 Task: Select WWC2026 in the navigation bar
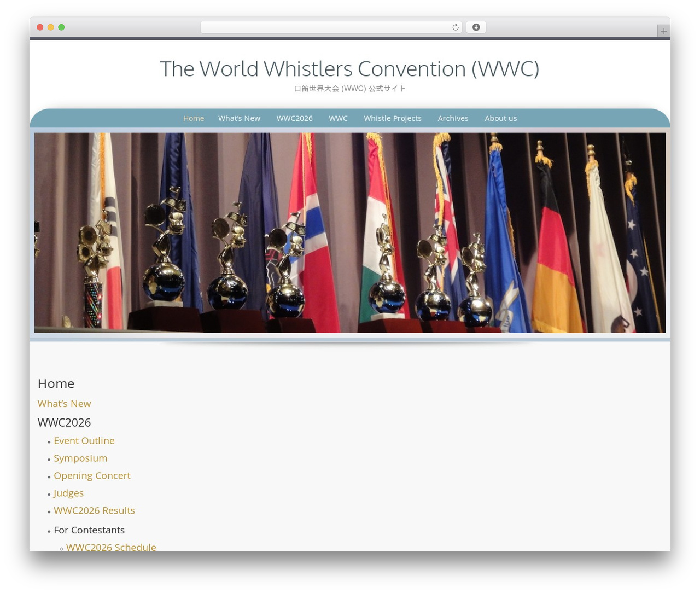tap(294, 118)
